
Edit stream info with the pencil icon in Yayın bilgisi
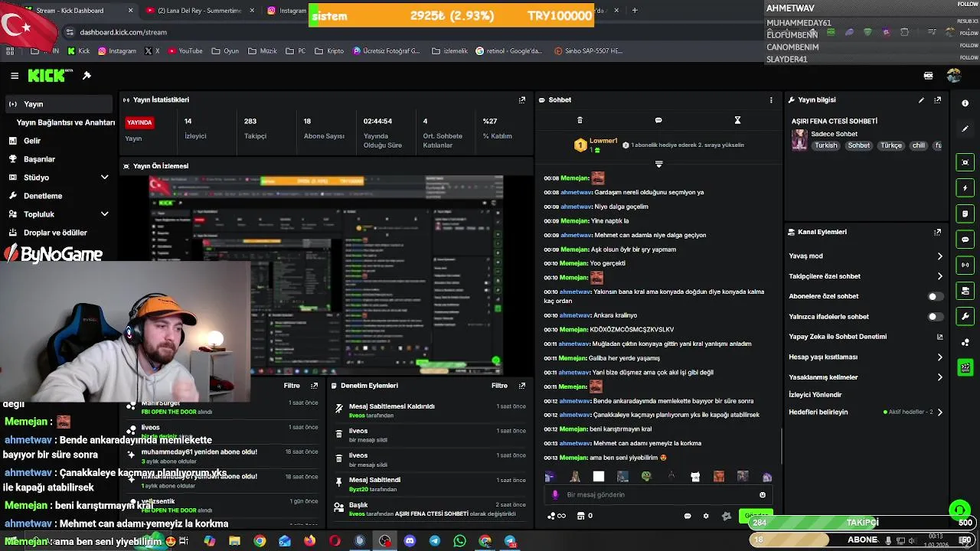[x=921, y=99]
